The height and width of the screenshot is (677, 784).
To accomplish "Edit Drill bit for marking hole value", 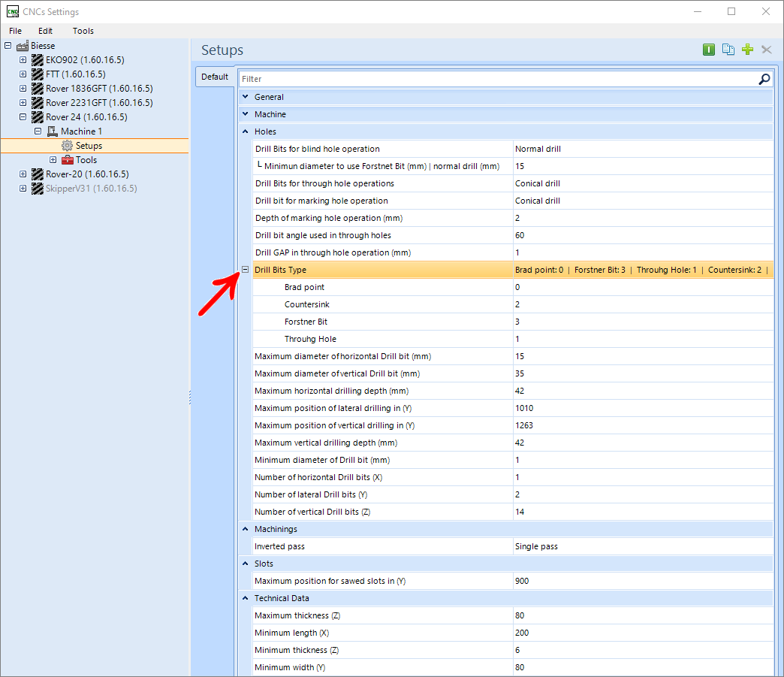I will [x=643, y=201].
